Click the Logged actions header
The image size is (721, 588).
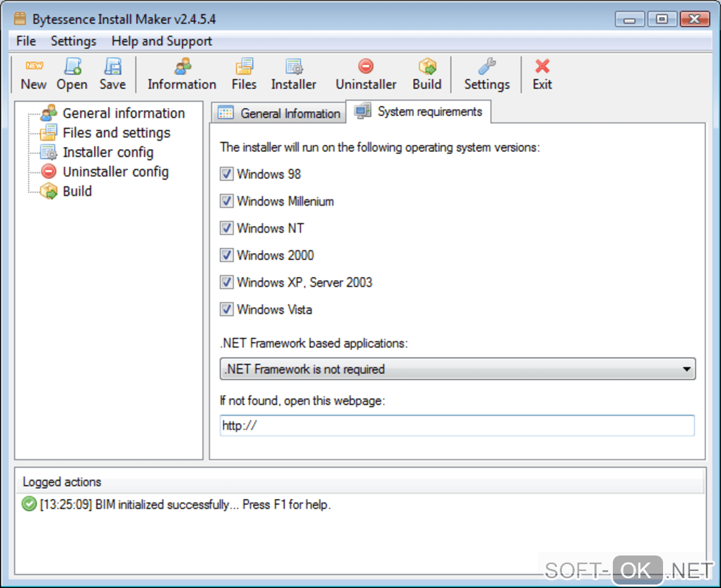62,482
